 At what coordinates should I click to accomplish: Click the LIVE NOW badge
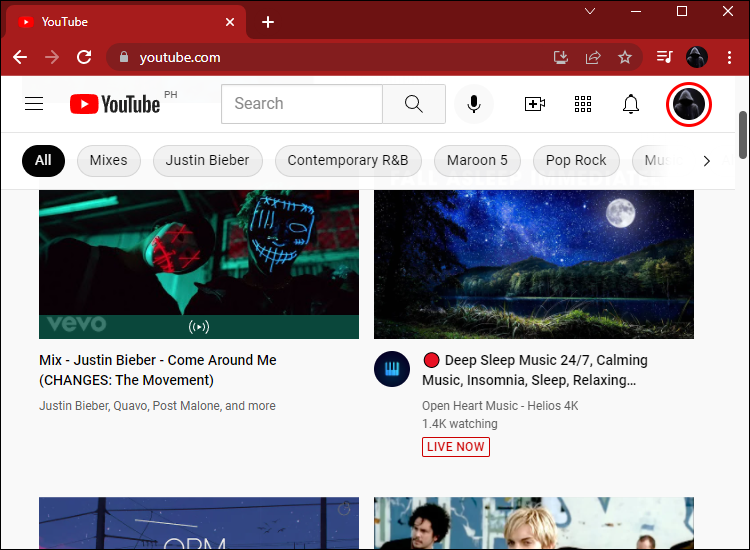click(456, 447)
